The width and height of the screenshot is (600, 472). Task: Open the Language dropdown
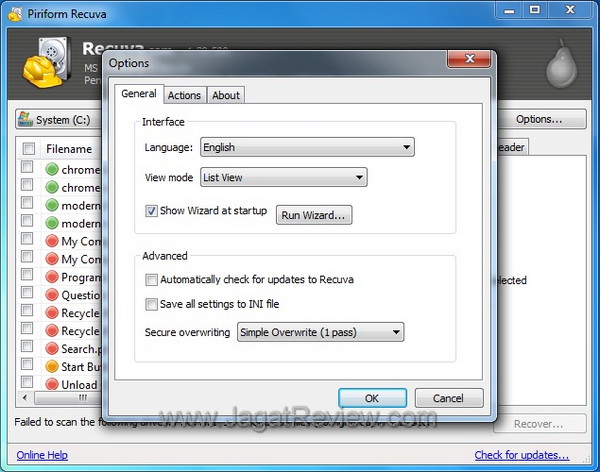click(306, 147)
